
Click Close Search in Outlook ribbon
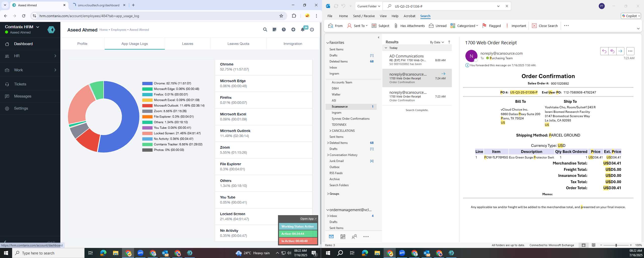[545, 26]
